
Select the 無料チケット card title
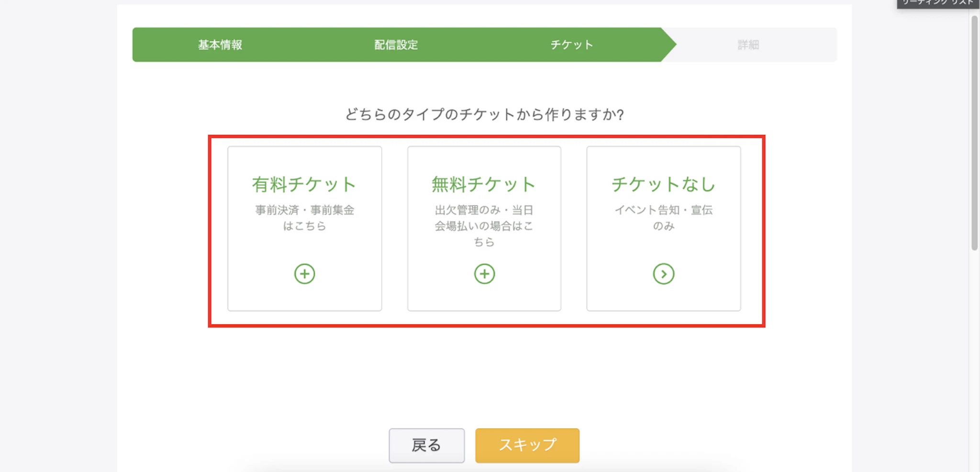tap(484, 185)
